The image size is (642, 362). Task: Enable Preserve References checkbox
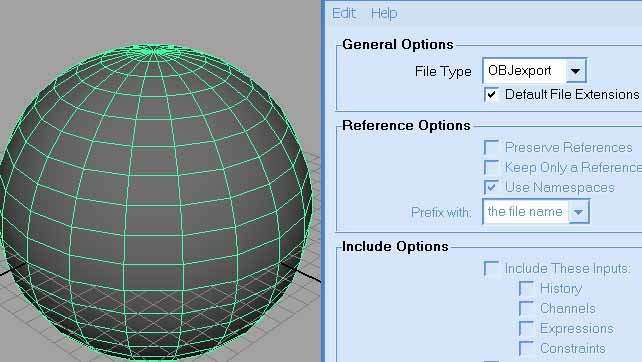(491, 147)
